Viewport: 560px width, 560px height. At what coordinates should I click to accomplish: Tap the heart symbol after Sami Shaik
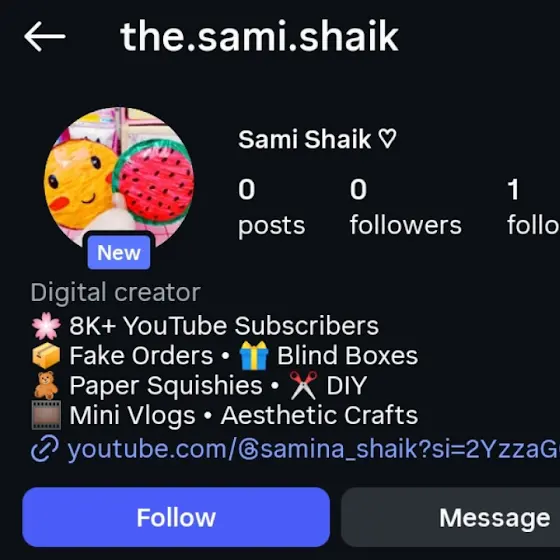pos(387,139)
